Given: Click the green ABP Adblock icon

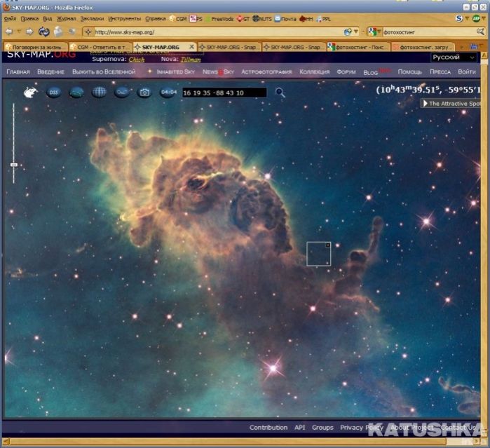Looking at the screenshot, I should click(x=476, y=18).
